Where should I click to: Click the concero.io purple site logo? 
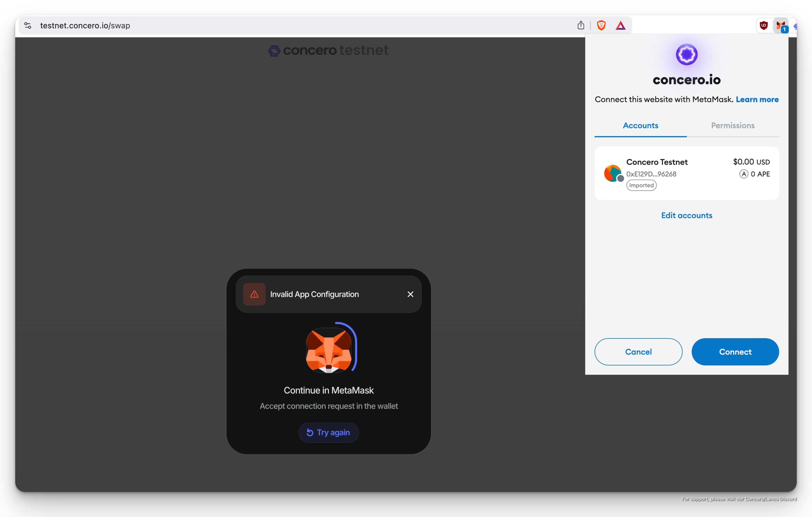686,55
